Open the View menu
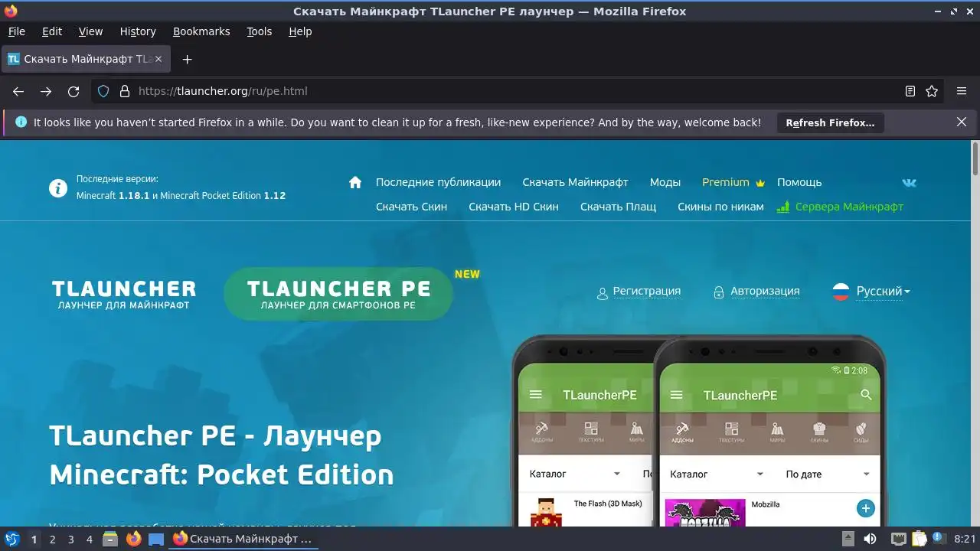980x551 pixels. click(x=90, y=31)
